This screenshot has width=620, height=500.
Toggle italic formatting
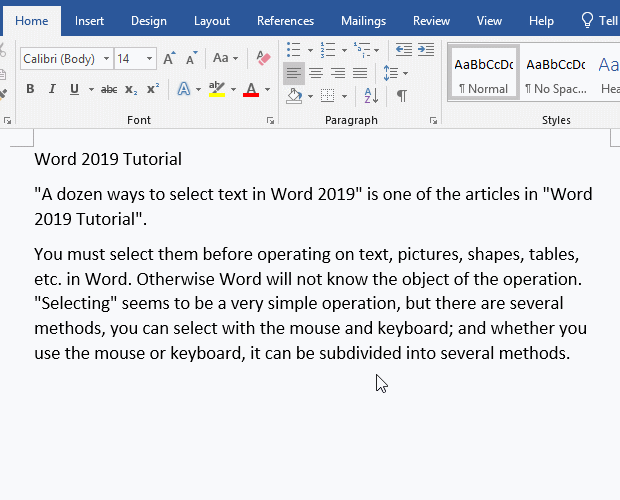pyautogui.click(x=52, y=89)
